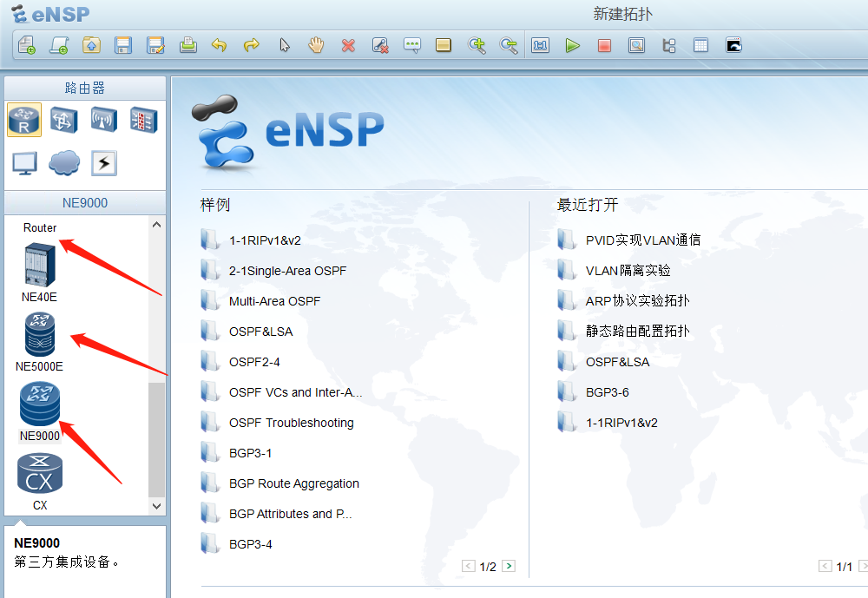
Task: Go to previous samples page
Action: point(469,566)
